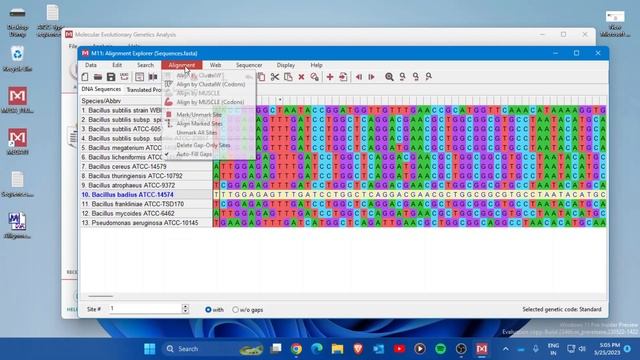Delete the selection with the red X icon
Image resolution: width=640 pixels, height=360 pixels.
click(x=301, y=77)
